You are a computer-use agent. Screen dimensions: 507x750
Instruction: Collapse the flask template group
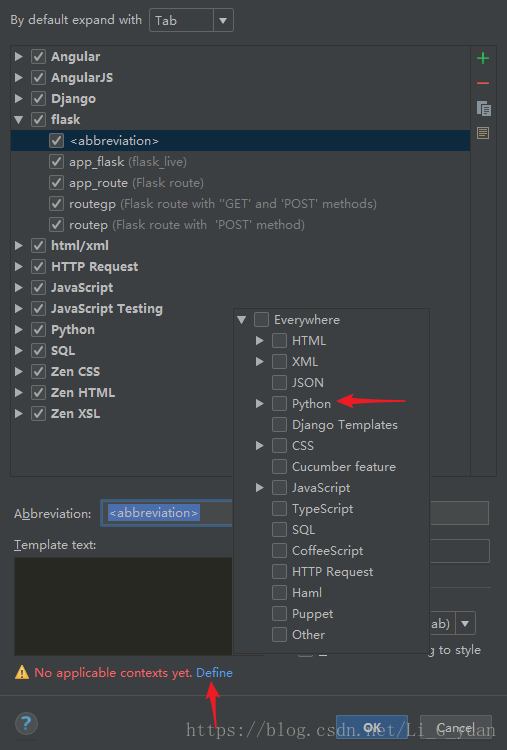[19, 120]
